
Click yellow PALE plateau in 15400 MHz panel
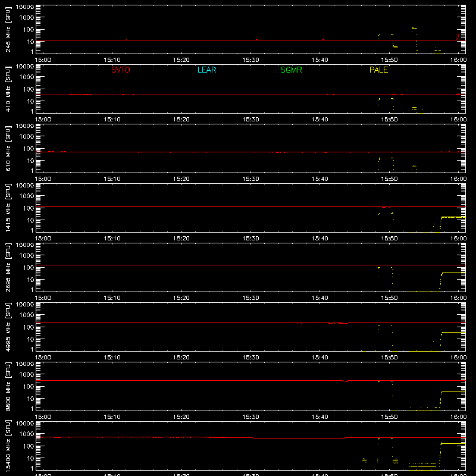pyautogui.click(x=453, y=443)
